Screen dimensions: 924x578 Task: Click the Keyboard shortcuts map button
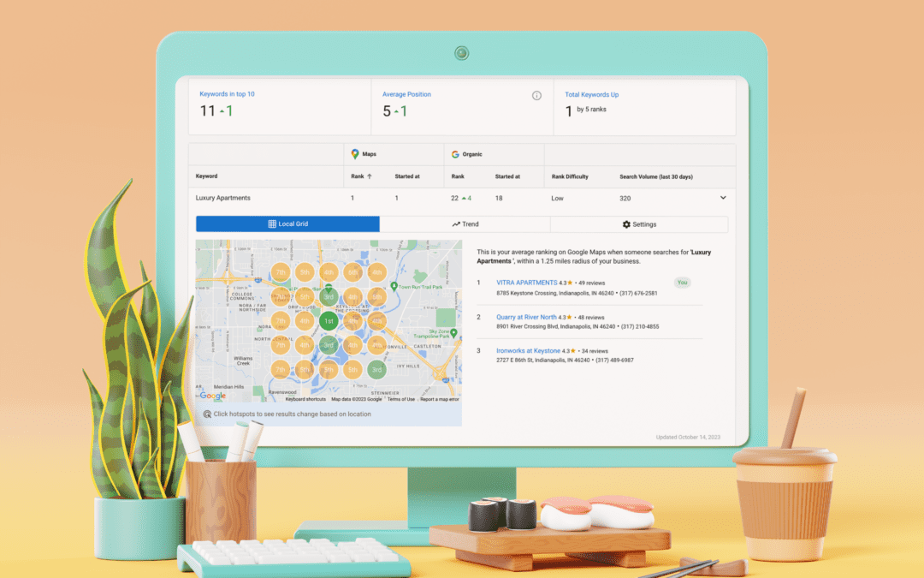click(305, 399)
